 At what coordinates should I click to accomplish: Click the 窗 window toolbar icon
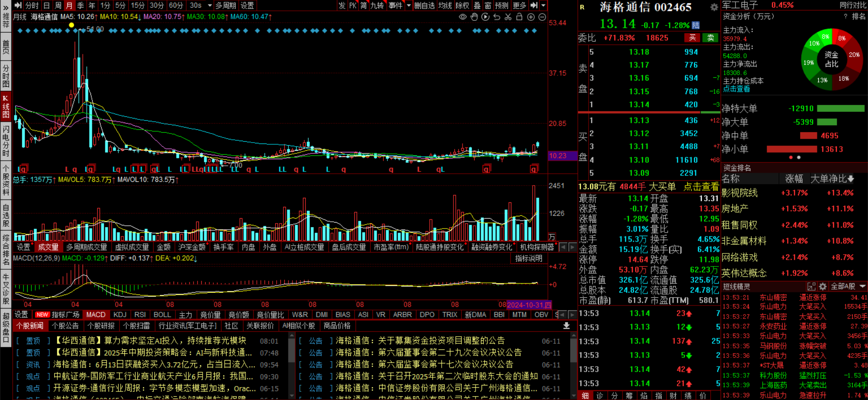tap(488, 5)
